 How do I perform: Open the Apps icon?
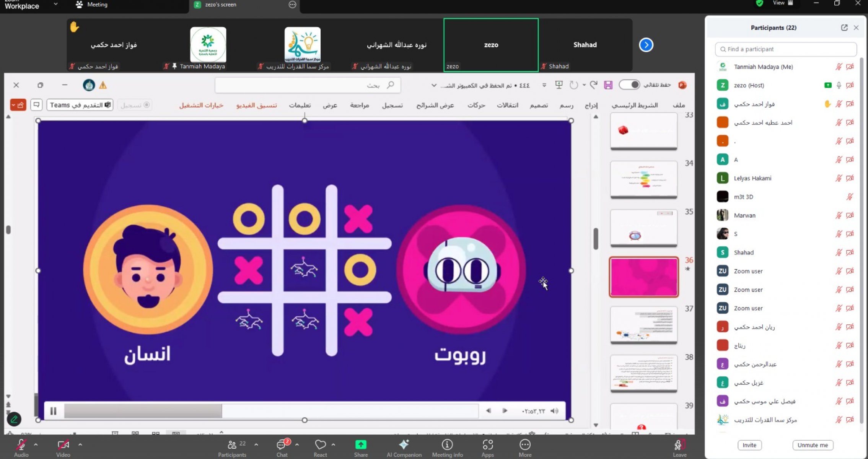[487, 445]
